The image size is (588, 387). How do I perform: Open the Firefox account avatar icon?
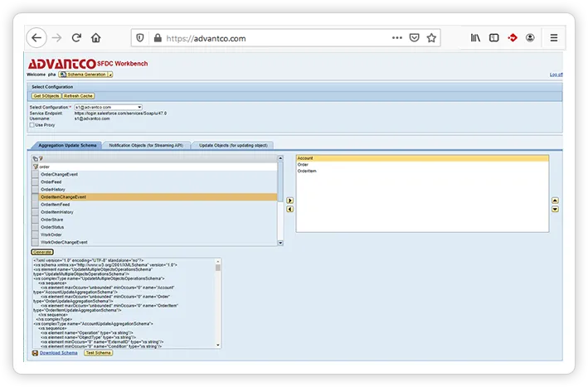pos(530,38)
